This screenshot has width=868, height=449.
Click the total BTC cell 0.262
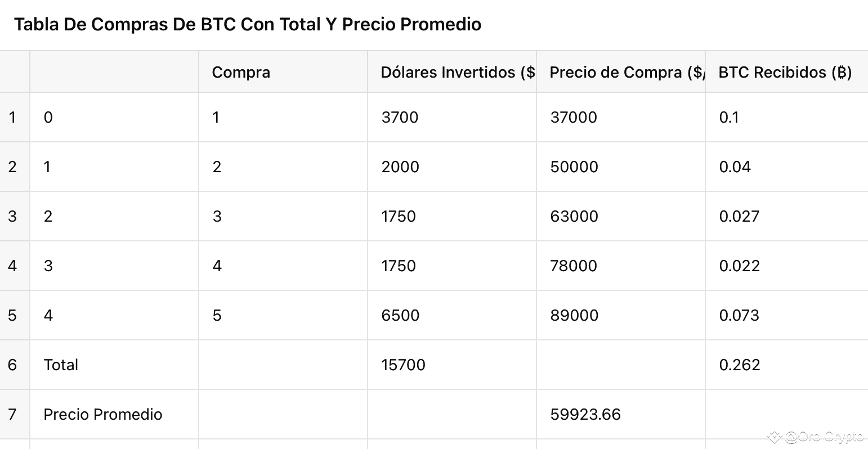click(739, 365)
